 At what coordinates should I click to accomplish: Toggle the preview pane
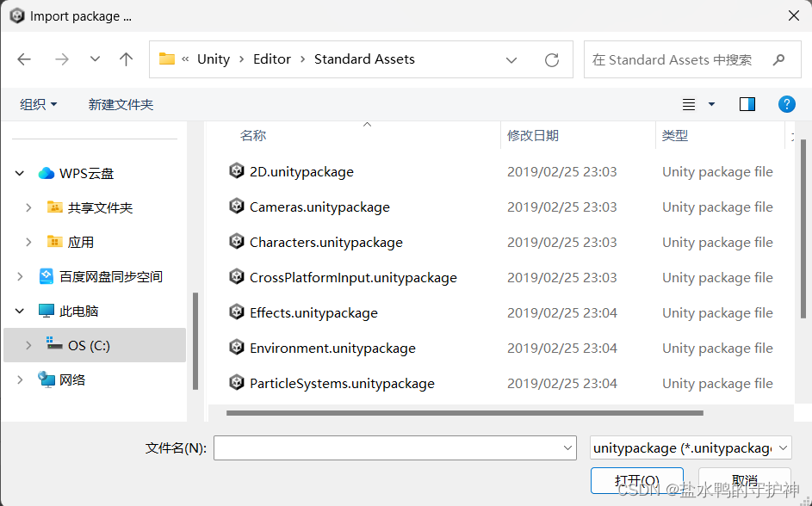pyautogui.click(x=747, y=104)
